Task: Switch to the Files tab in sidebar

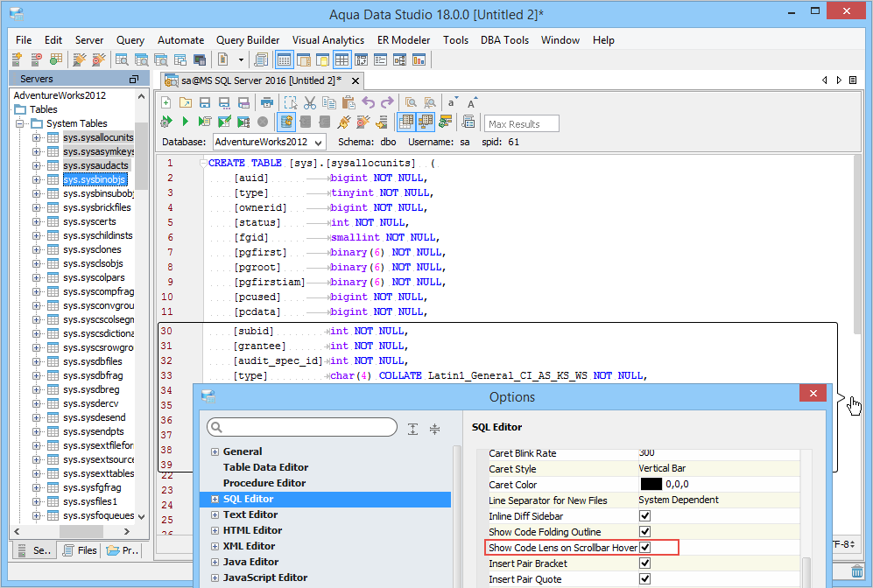Action: [x=79, y=550]
